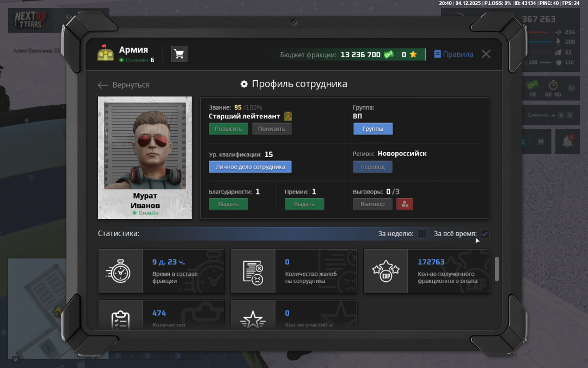Screen dimensions: 588x368
Task: Click the notification bell icon
Action: point(567,141)
